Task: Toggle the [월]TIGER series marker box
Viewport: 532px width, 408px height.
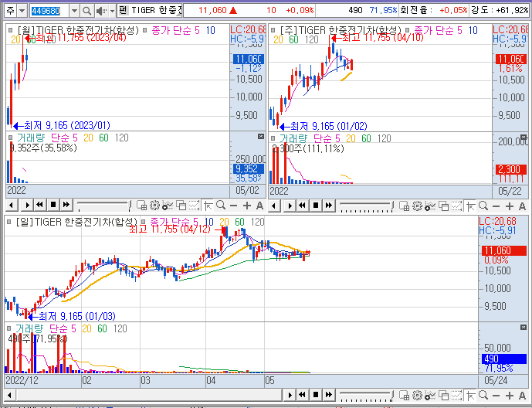Action: tap(10, 30)
